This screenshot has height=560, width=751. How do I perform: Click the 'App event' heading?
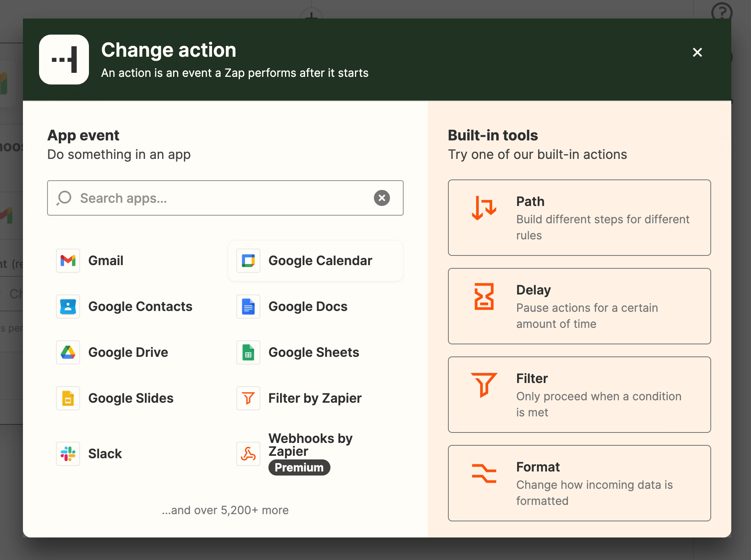pyautogui.click(x=83, y=136)
